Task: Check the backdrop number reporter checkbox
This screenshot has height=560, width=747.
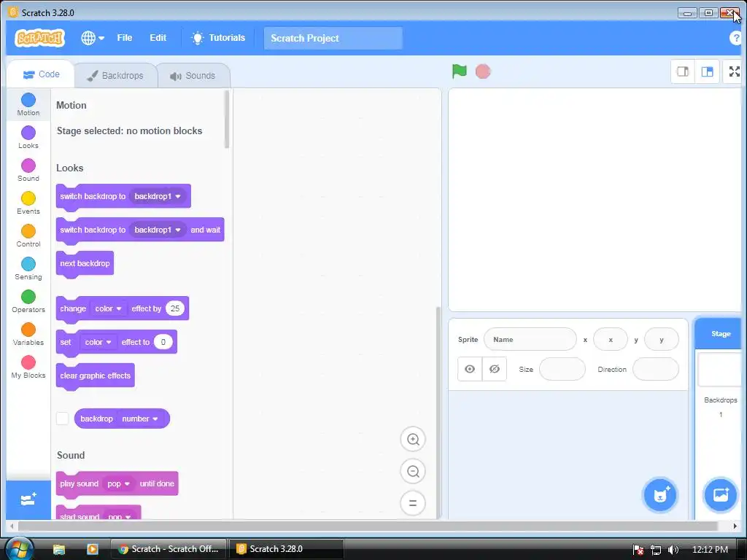Action: tap(63, 419)
